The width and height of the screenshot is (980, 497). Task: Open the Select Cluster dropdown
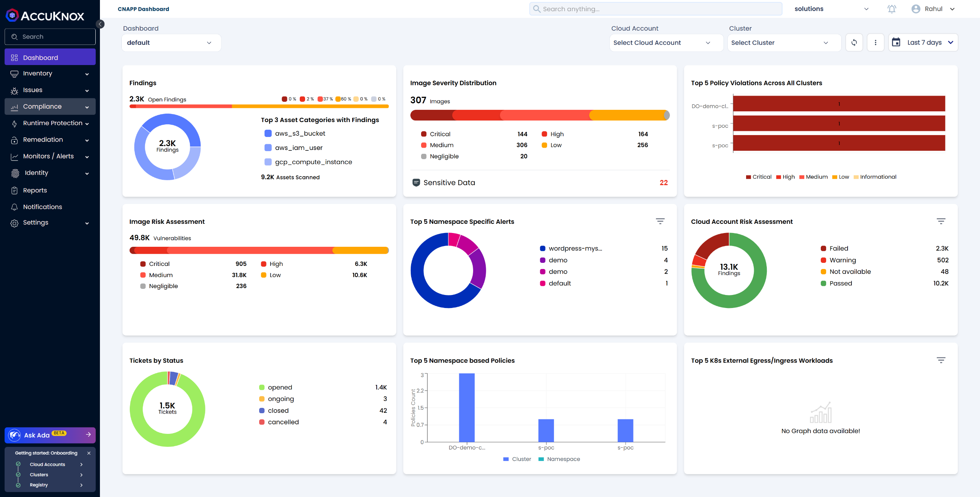pyautogui.click(x=784, y=42)
